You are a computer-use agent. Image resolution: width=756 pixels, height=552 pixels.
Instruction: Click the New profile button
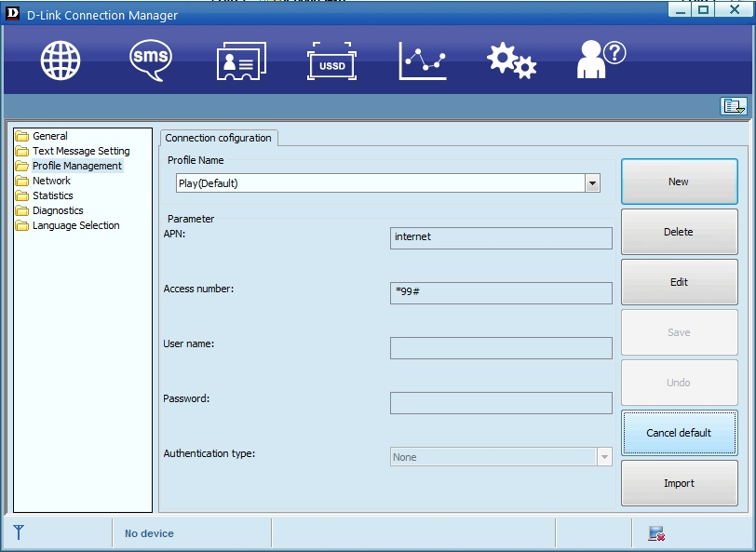(x=680, y=182)
